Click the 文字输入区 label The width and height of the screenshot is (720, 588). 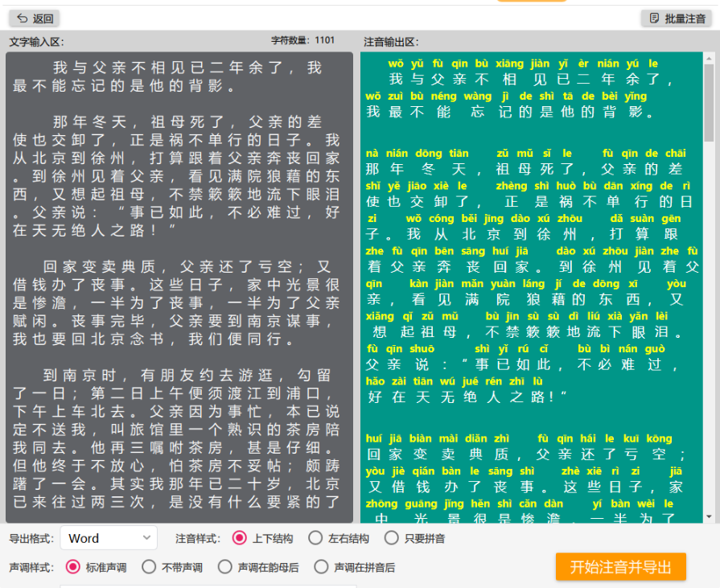(37, 42)
